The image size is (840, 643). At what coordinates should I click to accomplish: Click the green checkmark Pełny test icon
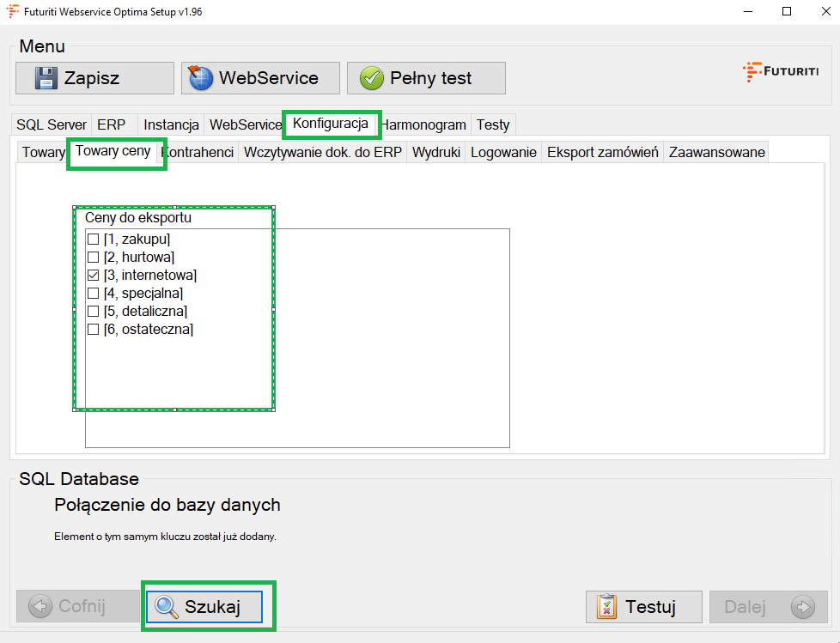pyautogui.click(x=371, y=78)
